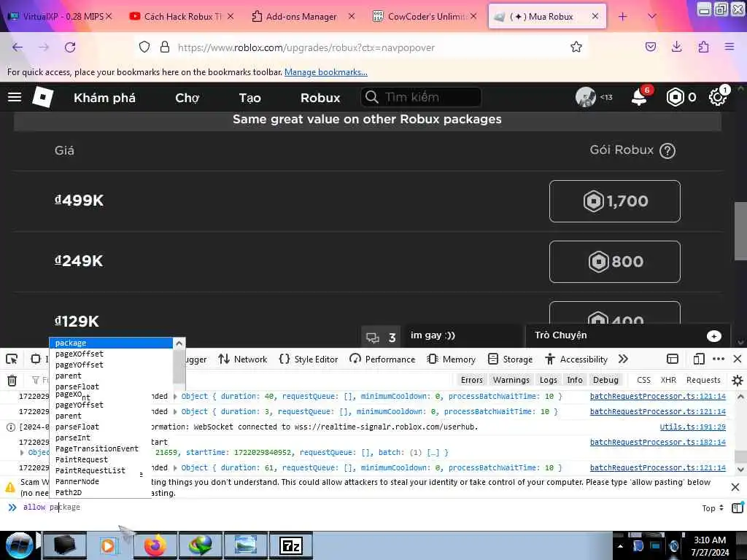Screen dimensions: 747x560
Task: Toggle the Debug console filter
Action: point(605,380)
